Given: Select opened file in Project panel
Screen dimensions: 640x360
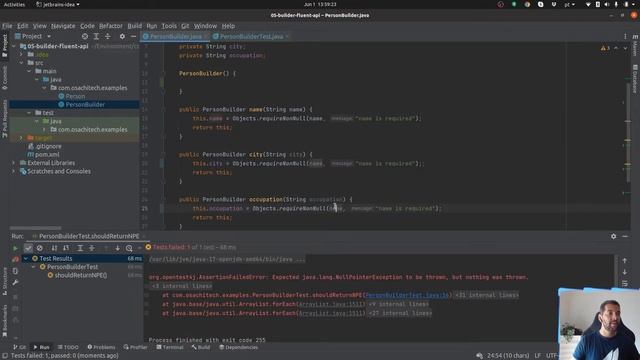Looking at the screenshot, I should [x=84, y=36].
